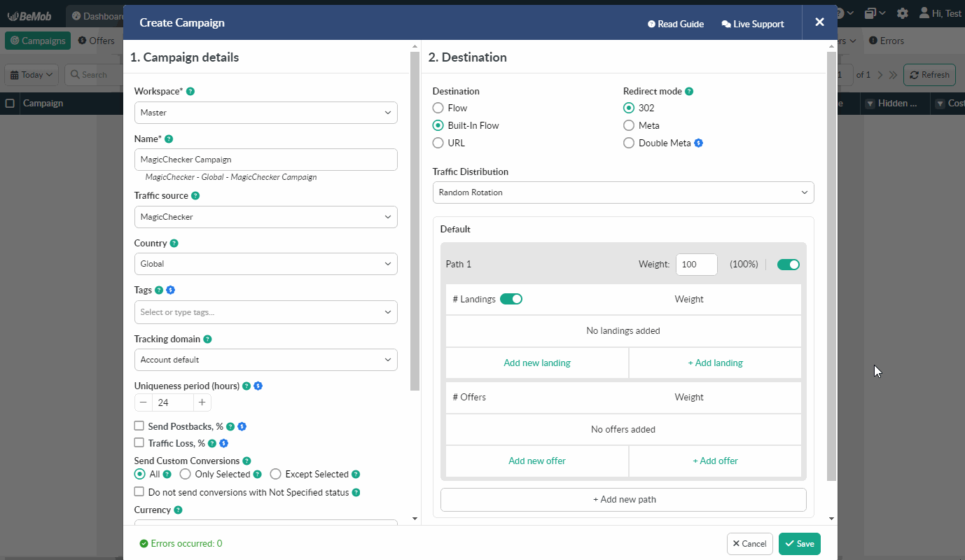Save the campaign
Screen dimensions: 965x560
(x=799, y=544)
